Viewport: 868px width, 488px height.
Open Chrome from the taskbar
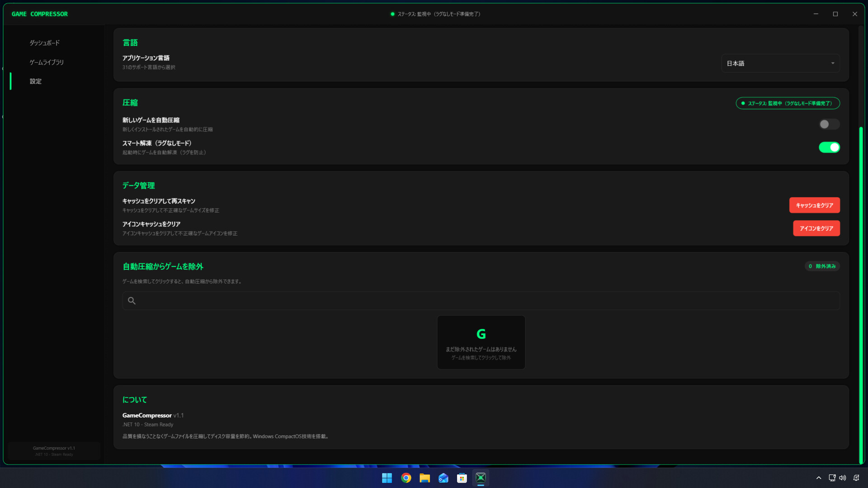(x=406, y=478)
